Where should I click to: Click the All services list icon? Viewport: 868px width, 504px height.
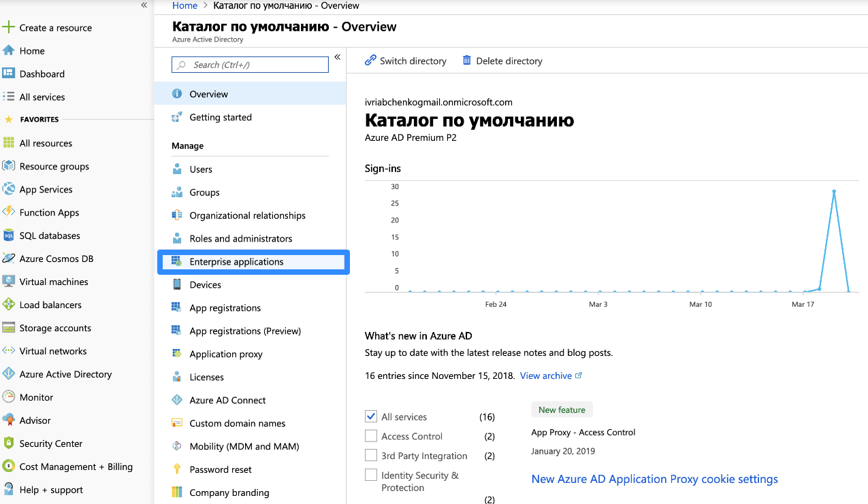point(8,97)
